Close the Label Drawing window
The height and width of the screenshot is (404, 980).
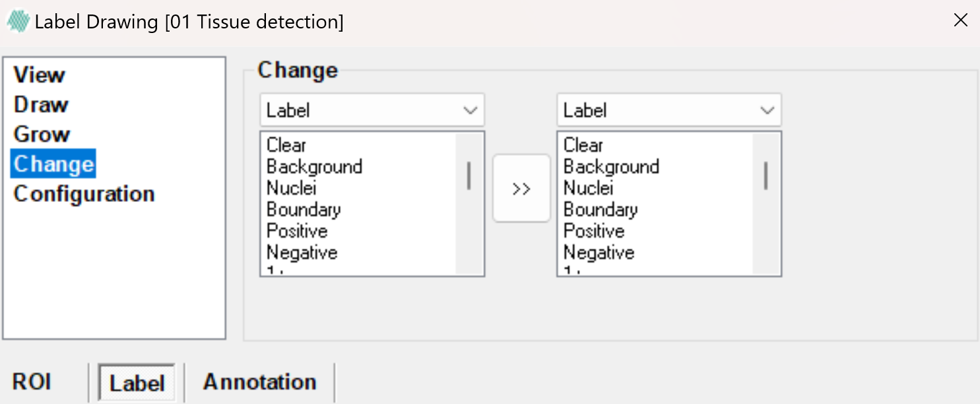pyautogui.click(x=961, y=20)
